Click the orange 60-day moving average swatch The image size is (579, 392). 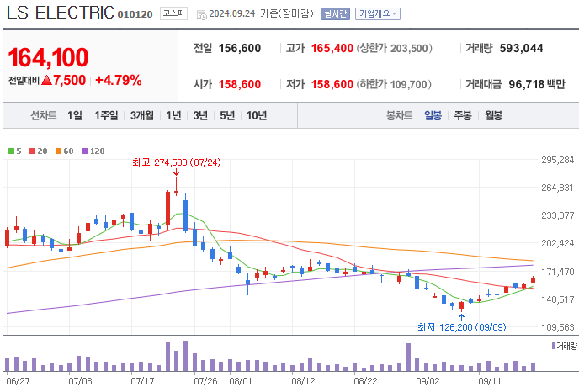tap(58, 151)
